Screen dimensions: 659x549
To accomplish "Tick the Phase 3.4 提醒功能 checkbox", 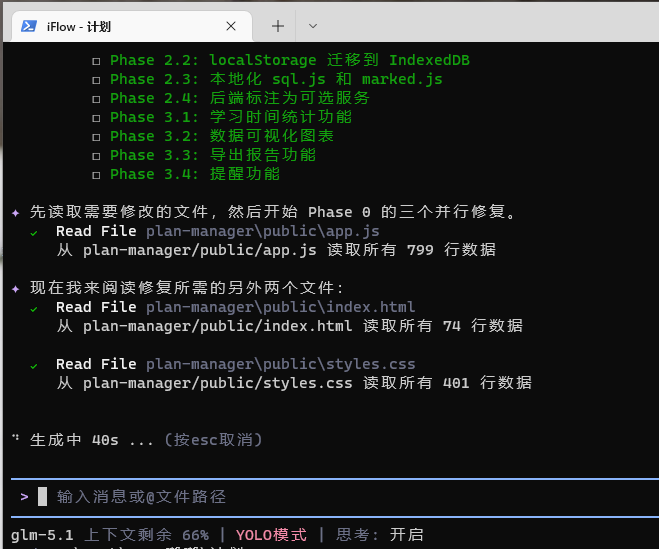I will point(96,174).
